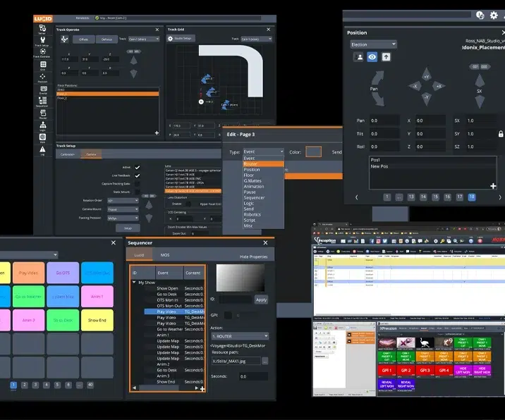The height and width of the screenshot is (420, 505).
Task: Click the SX up arrow in Position panel
Action: tap(480, 80)
